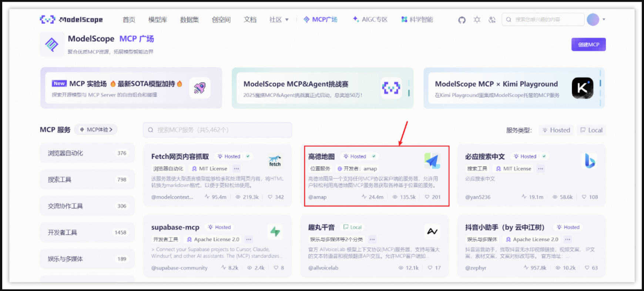Viewport: 644px width, 291px height.
Task: Click the language switch icon
Action: tap(492, 20)
